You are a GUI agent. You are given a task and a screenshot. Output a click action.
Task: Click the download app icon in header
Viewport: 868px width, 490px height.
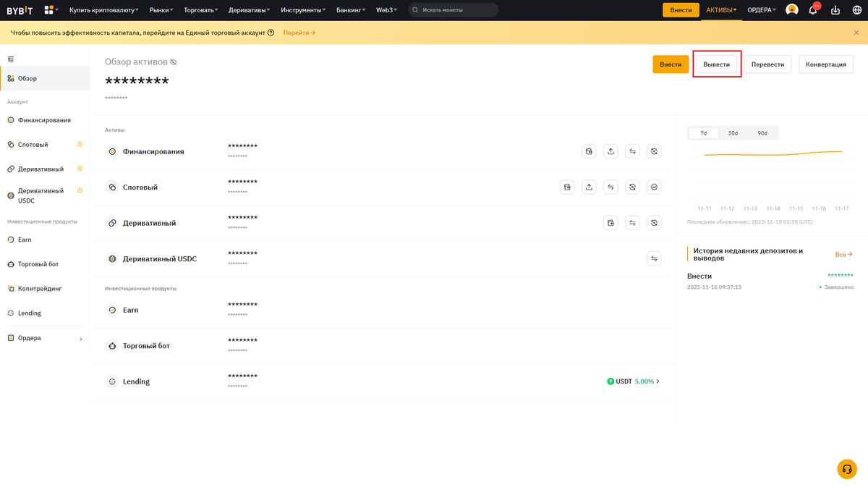(835, 10)
